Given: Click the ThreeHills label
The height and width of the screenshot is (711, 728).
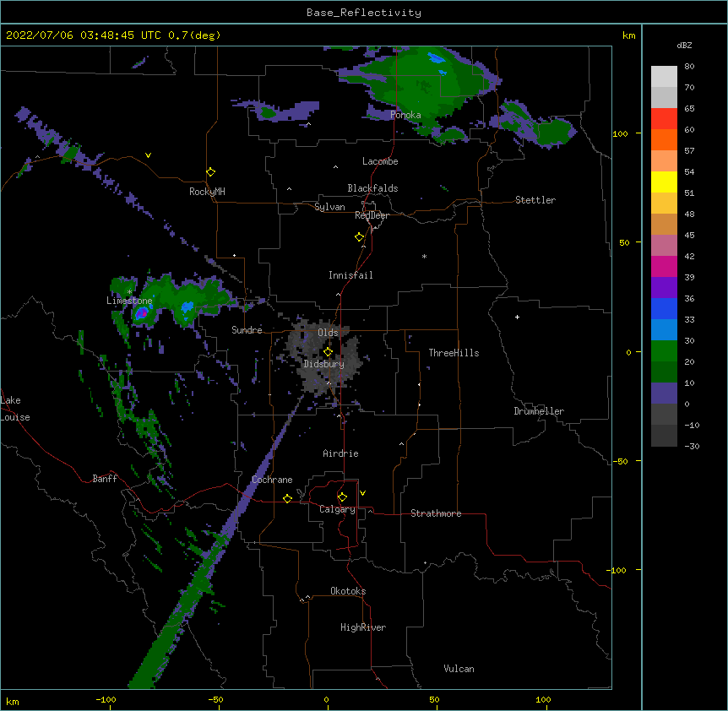Looking at the screenshot, I should pyautogui.click(x=454, y=353).
